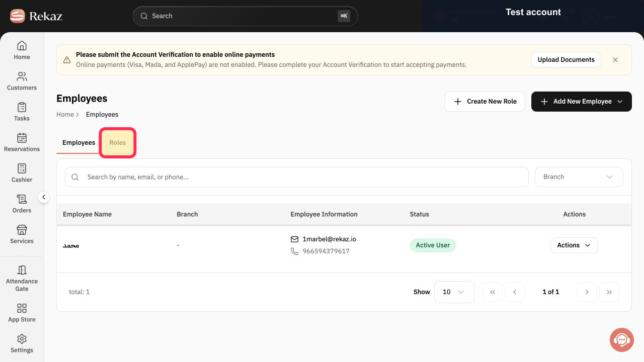Open Services store icon
The width and height of the screenshot is (644, 362).
click(22, 230)
